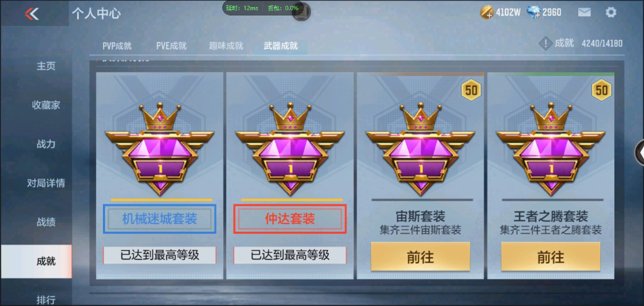Open the settings gear icon

point(611,12)
